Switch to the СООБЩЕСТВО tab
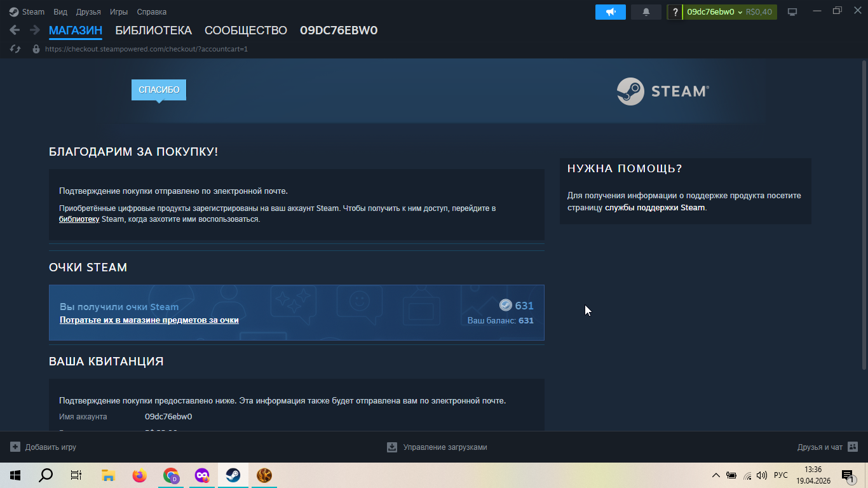The height and width of the screenshot is (488, 868). click(246, 30)
